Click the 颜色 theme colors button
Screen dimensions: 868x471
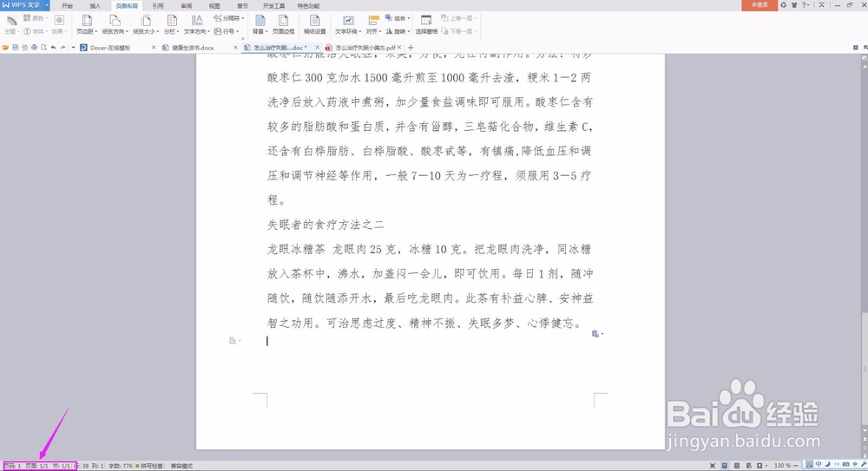(35, 18)
